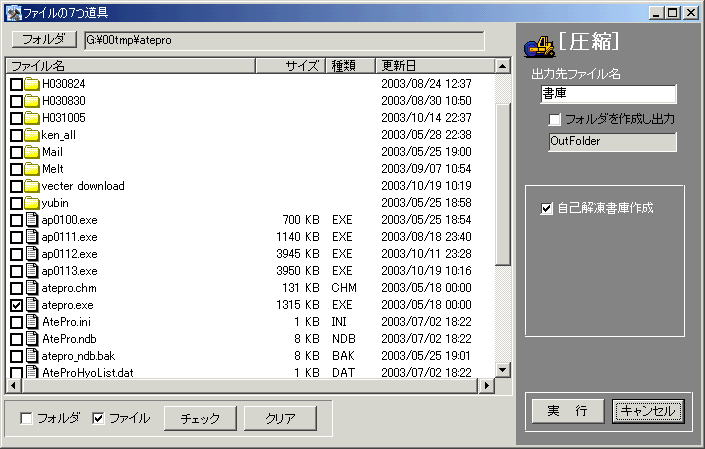Image resolution: width=705 pixels, height=449 pixels.
Task: Click the AtePro.ndb file icon
Action: [x=32, y=339]
